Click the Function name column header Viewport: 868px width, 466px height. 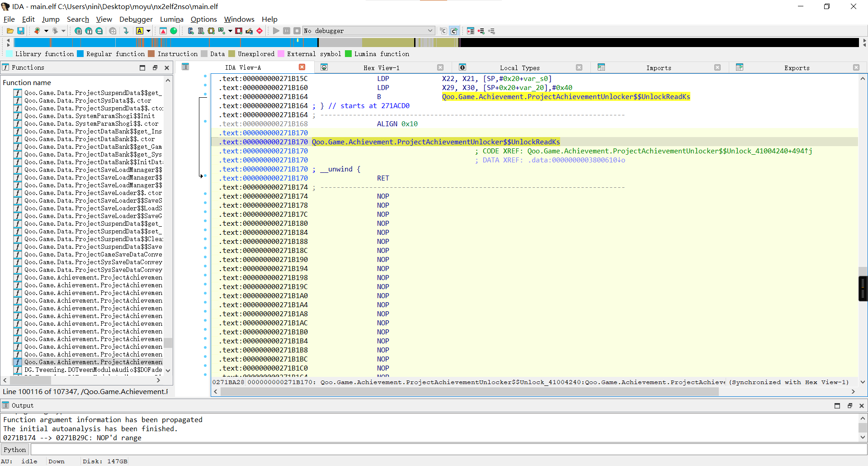pyautogui.click(x=83, y=82)
